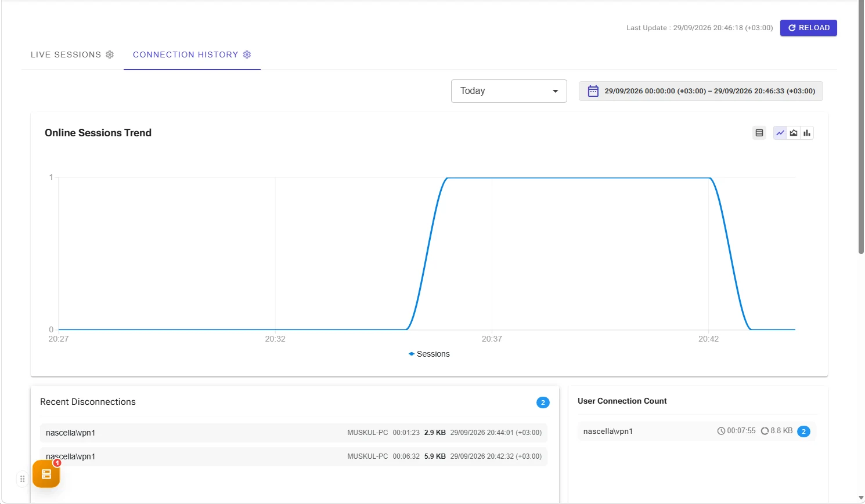Expand the dropdown arrow next to Today
865x504 pixels.
556,91
